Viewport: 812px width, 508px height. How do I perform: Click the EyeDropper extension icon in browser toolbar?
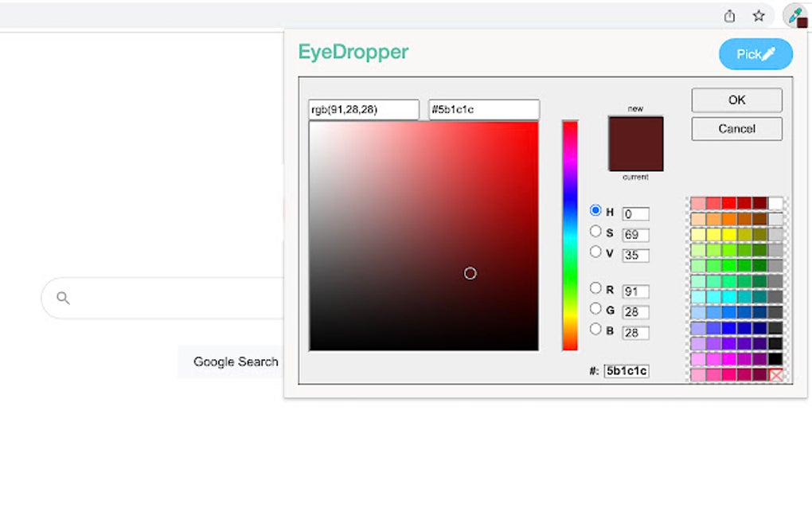[795, 15]
